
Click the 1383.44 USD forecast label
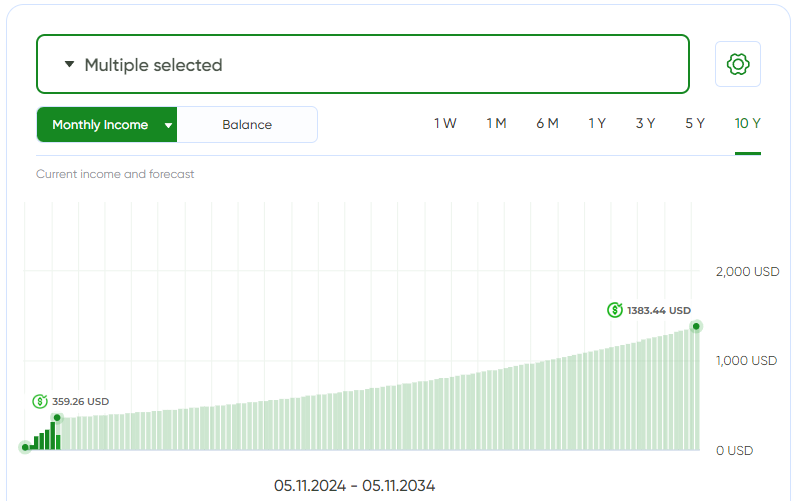click(x=659, y=310)
